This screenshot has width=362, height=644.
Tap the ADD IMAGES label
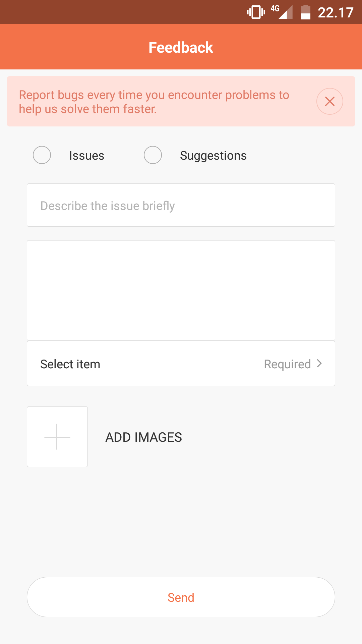point(144,437)
